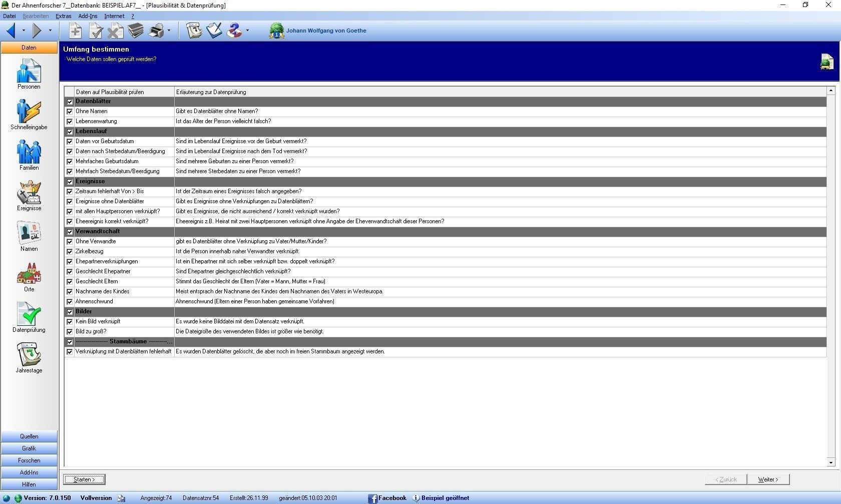Open the Jahrestage calendar icon
This screenshot has width=841, height=504.
tap(29, 354)
